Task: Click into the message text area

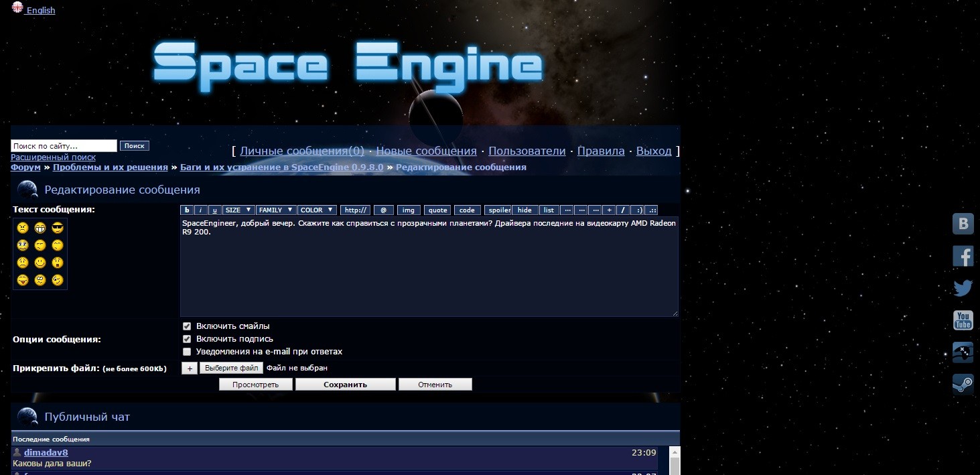Action: [x=429, y=267]
